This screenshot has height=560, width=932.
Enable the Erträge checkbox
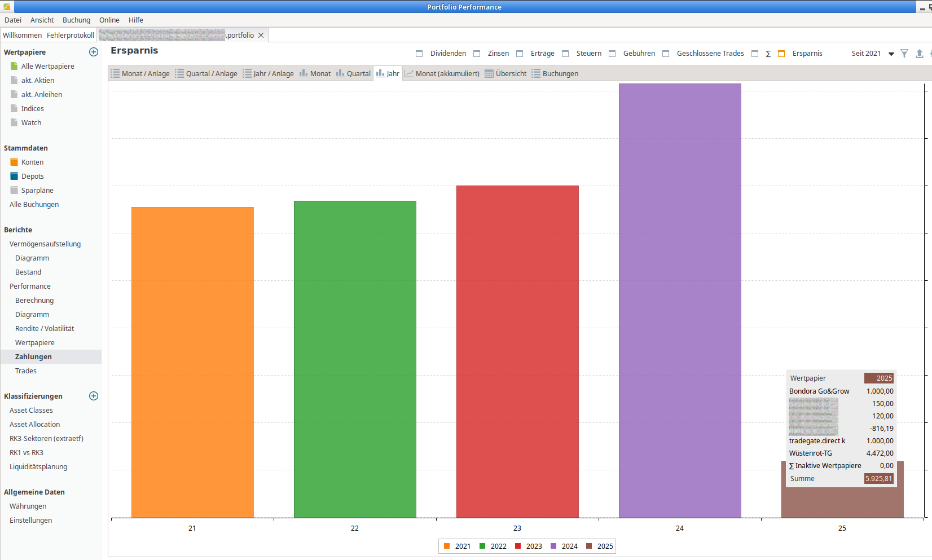[x=520, y=54]
